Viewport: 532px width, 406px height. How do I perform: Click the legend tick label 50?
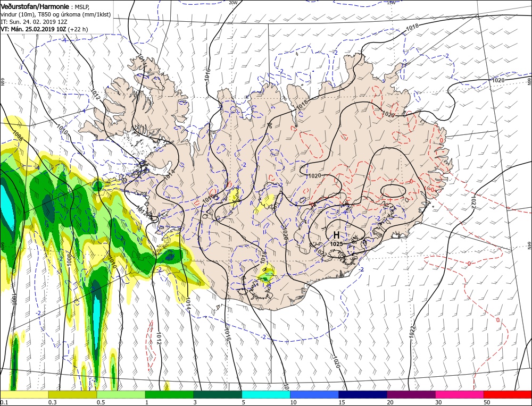[x=487, y=402]
